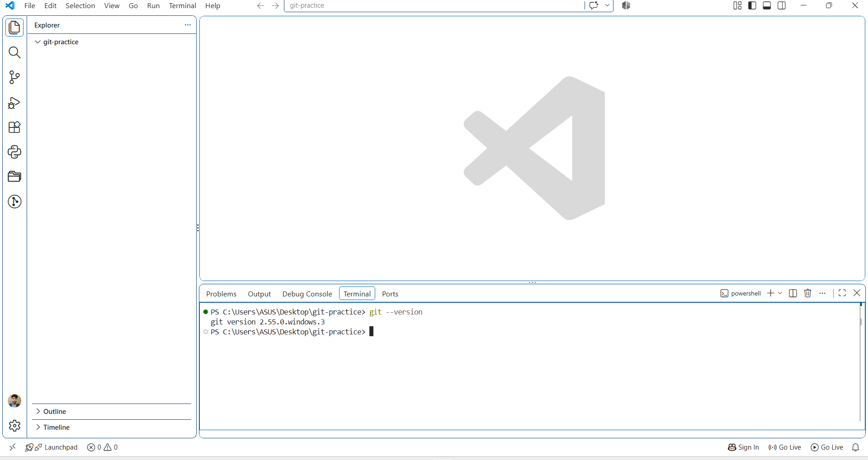Switch to the Output tab

259,294
